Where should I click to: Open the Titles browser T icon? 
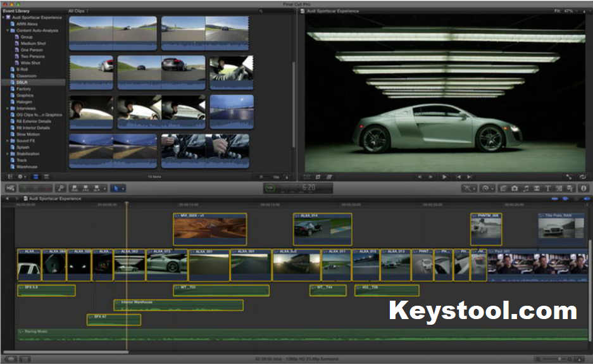coord(547,188)
